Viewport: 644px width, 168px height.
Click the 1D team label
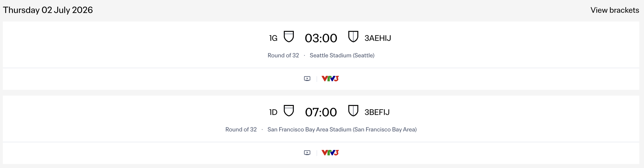(x=273, y=113)
